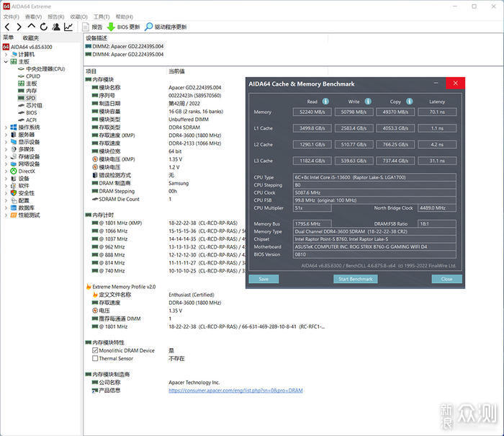Open the Apacer consumer product link
This screenshot has width=504, height=436.
[x=235, y=391]
